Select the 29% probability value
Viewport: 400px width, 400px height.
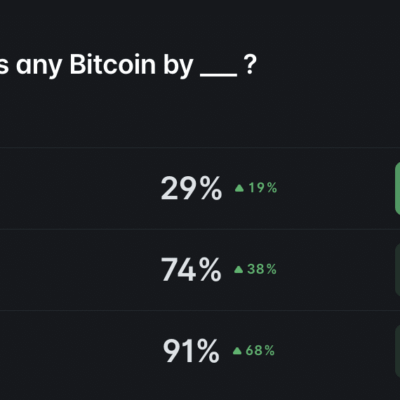191,188
